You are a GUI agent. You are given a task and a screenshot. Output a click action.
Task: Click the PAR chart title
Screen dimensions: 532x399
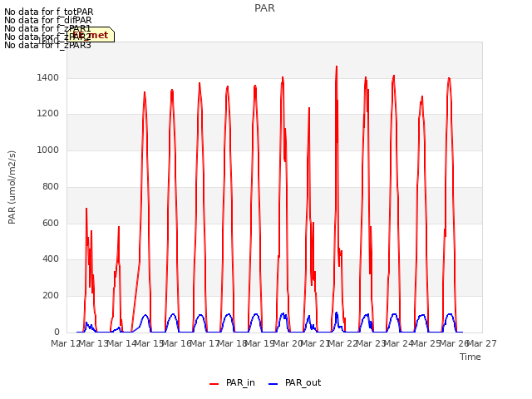[x=264, y=8]
